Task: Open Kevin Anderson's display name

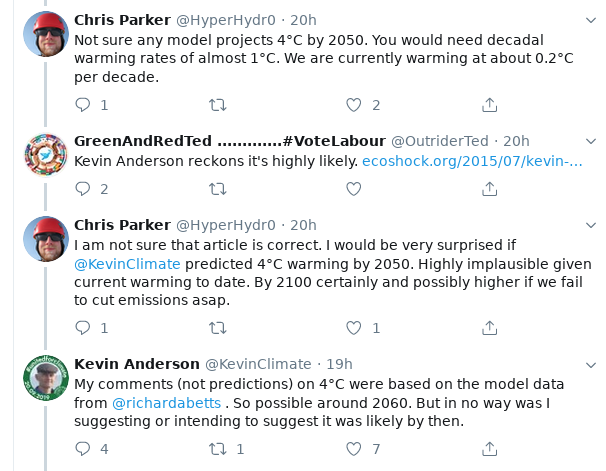Action: [136, 363]
